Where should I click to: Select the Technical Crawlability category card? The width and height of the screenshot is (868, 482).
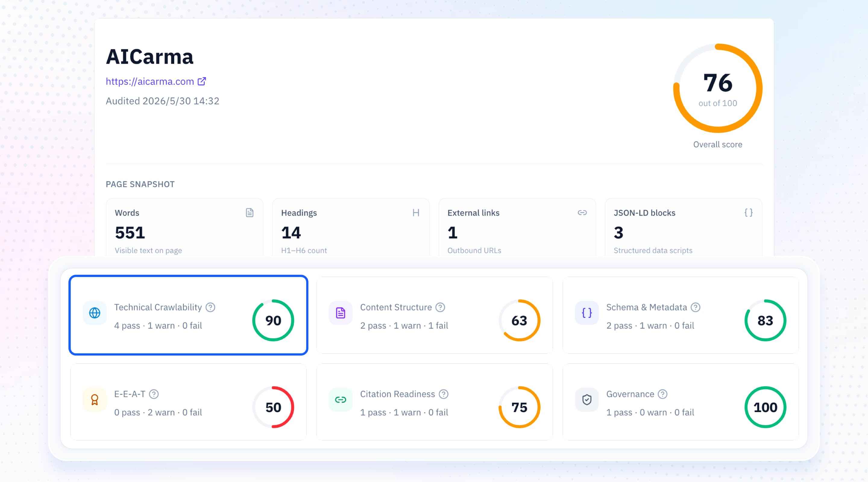188,315
